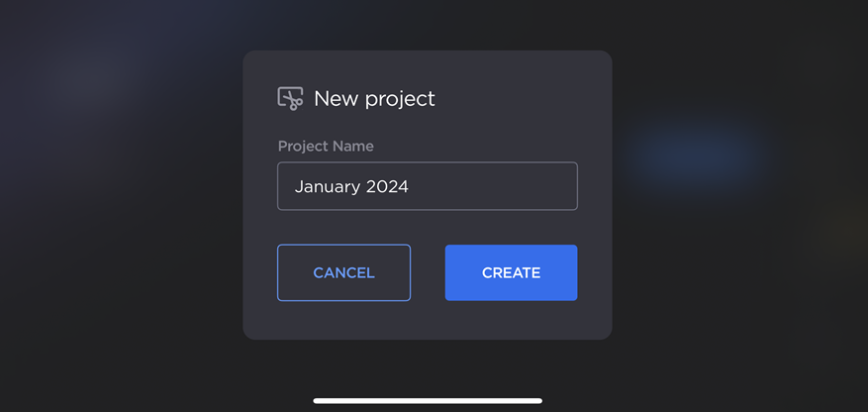Click the word "January" in the name field

(326, 186)
